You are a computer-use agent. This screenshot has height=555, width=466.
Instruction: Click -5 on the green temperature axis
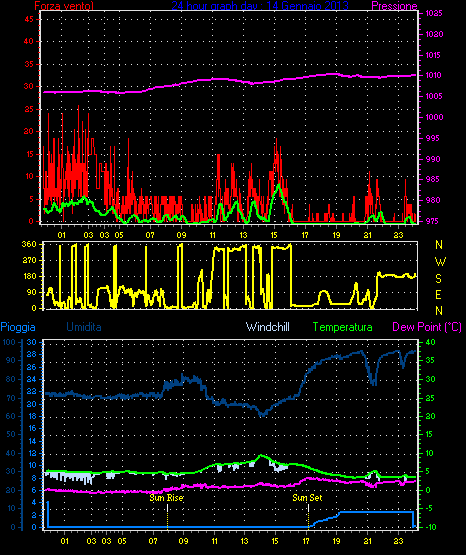[x=428, y=509]
